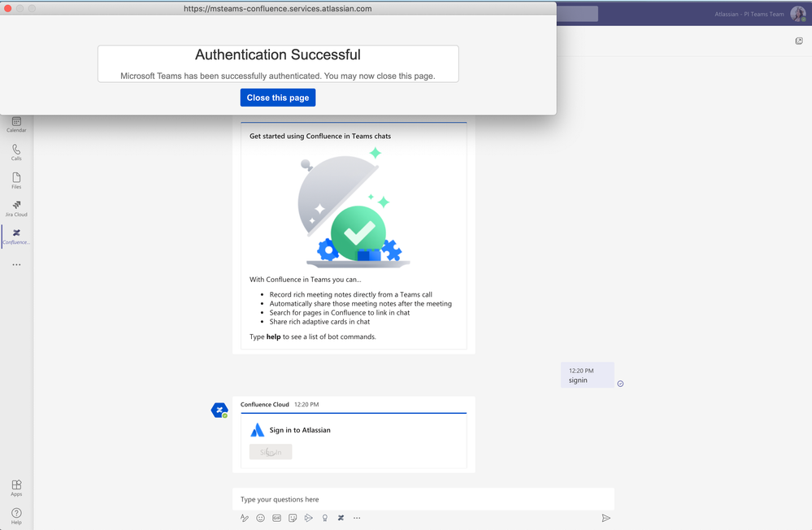Click the 'Authentication Successful' heading
The height and width of the screenshot is (530, 812).
point(277,54)
